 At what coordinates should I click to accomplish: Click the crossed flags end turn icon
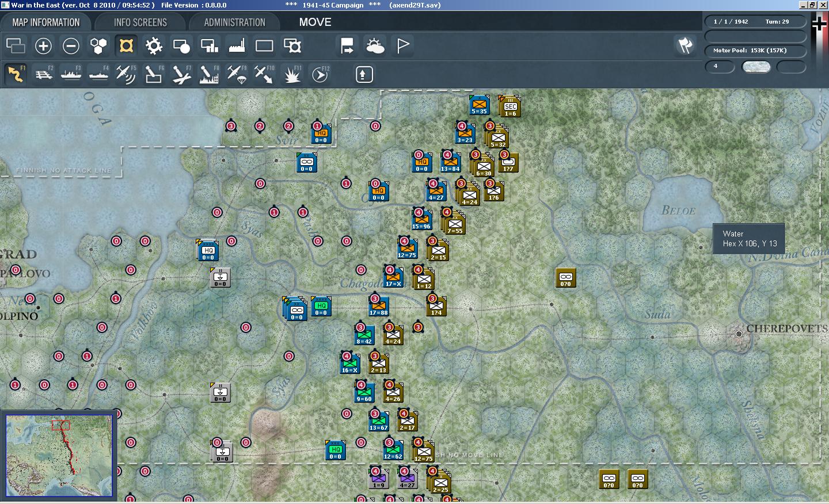point(685,45)
